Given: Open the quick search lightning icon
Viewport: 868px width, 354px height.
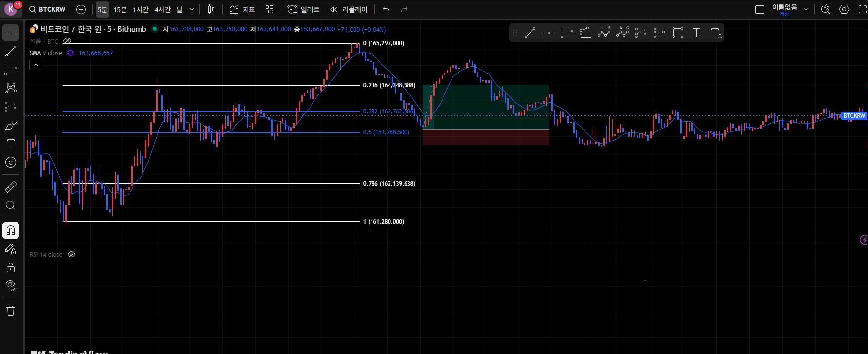Looking at the screenshot, I should 826,9.
